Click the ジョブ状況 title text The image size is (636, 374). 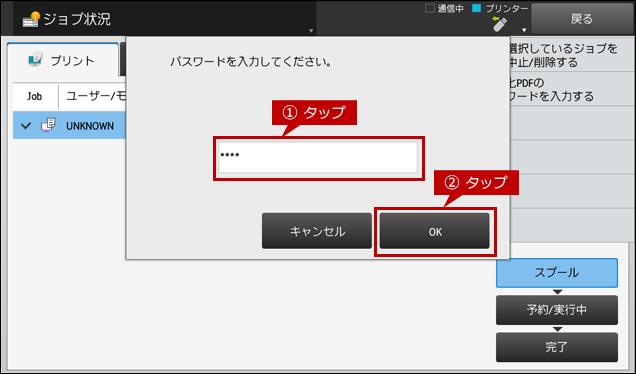77,19
